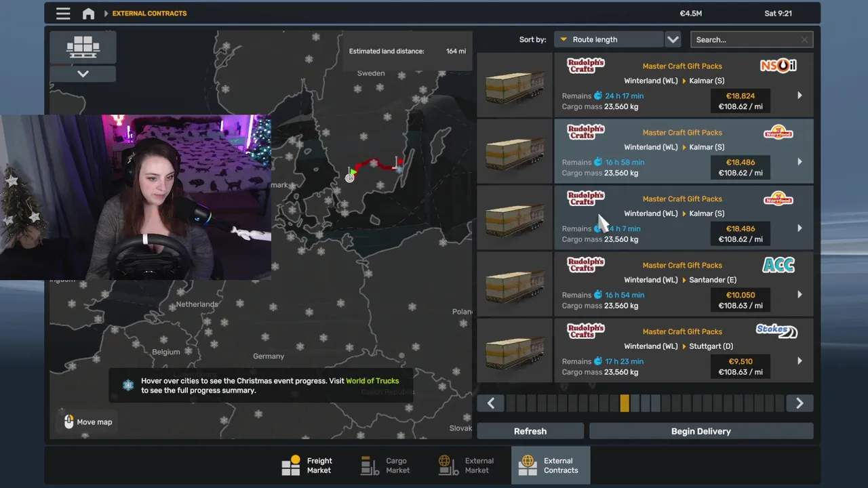The image size is (868, 488).
Task: Click the Stokes company logo
Action: (776, 331)
